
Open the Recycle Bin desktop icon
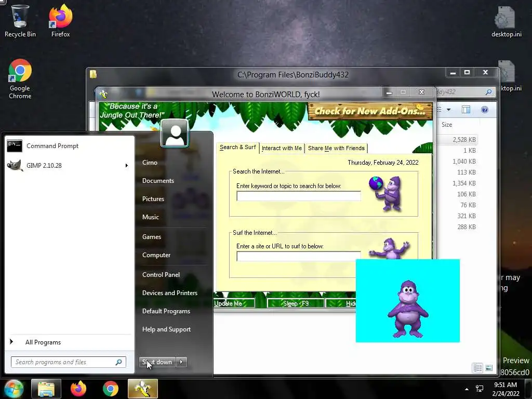click(x=20, y=20)
